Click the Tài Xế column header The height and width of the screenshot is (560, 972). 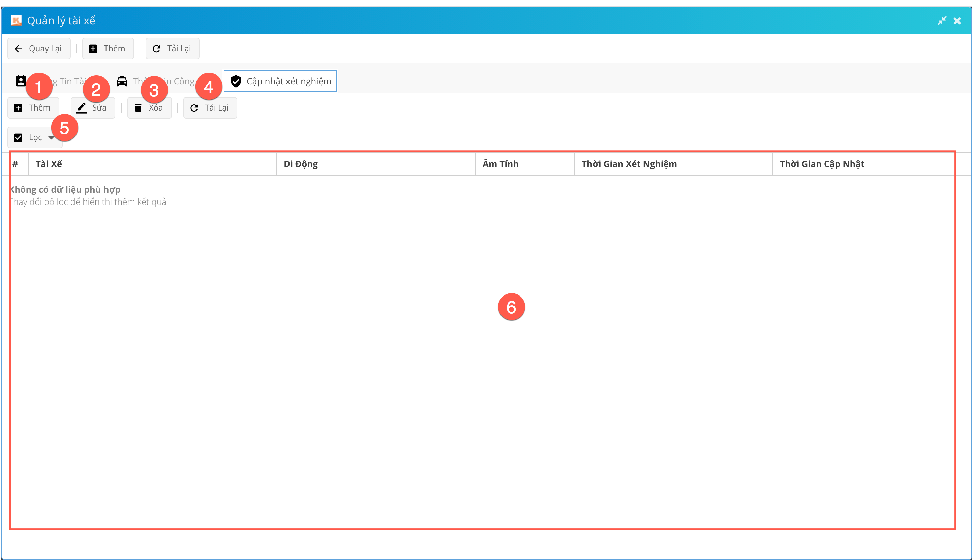pos(49,164)
